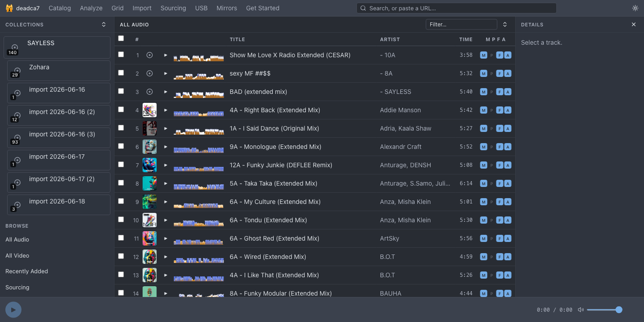Check the box for track 2 sexy MF

coord(121,73)
